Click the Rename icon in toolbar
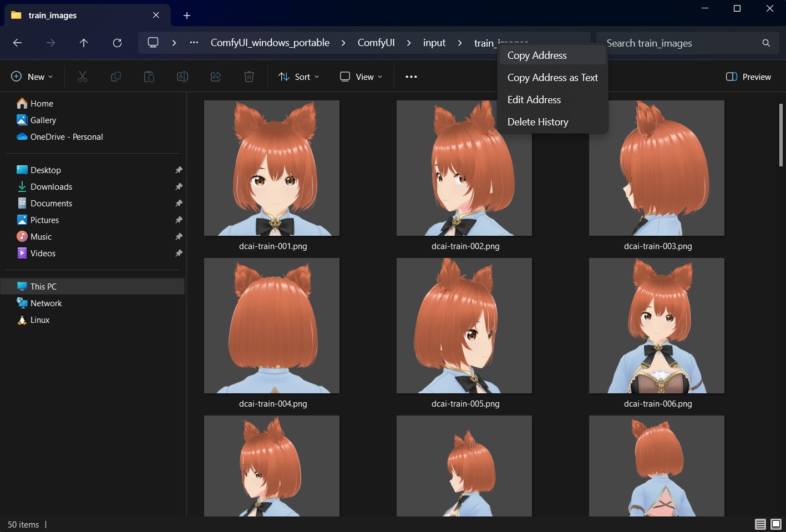 (182, 77)
